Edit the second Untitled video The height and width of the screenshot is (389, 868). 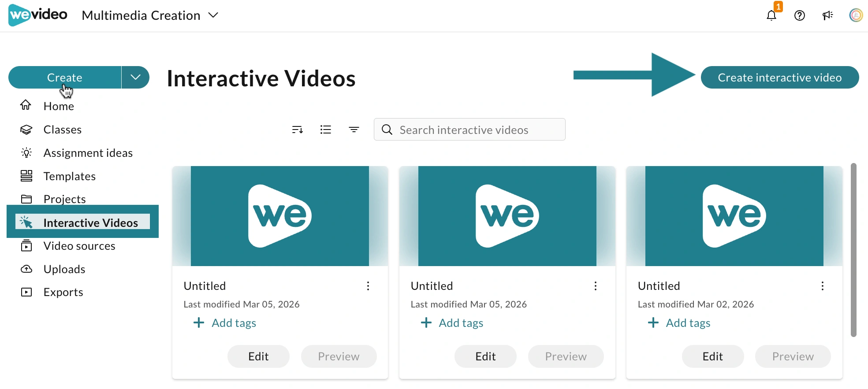[x=485, y=356]
